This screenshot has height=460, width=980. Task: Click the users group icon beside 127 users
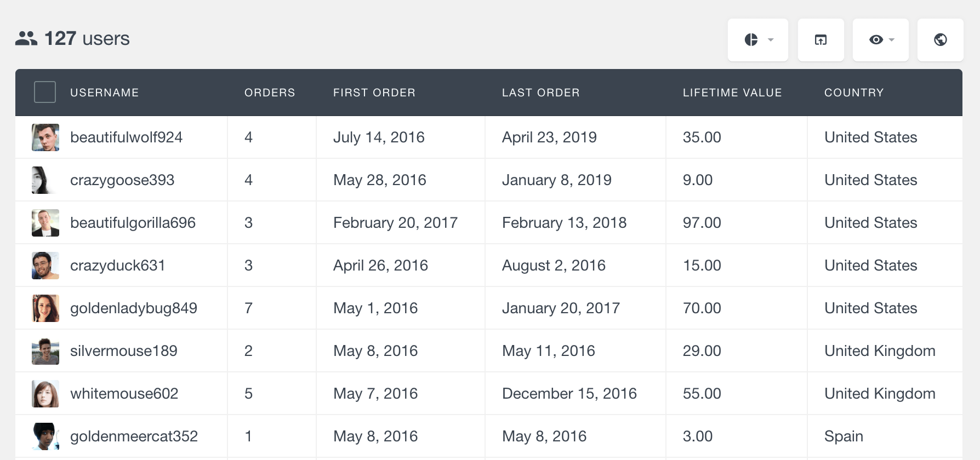point(26,38)
